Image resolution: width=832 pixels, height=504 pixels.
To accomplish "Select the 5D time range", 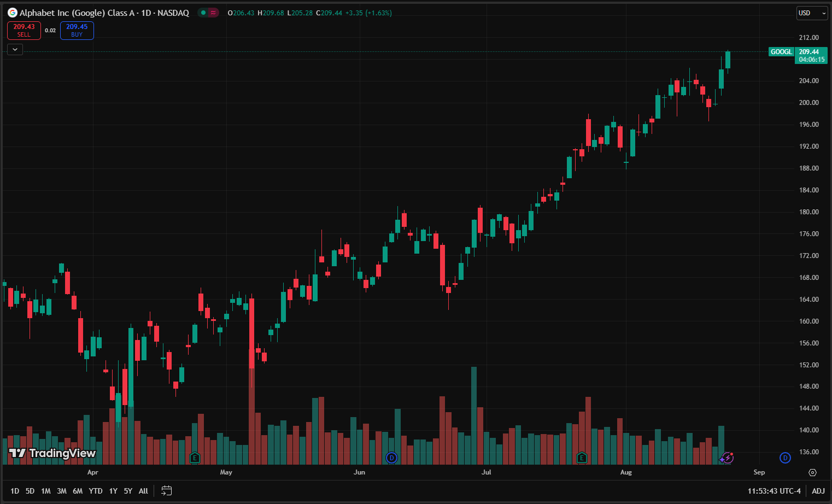I will pos(30,491).
